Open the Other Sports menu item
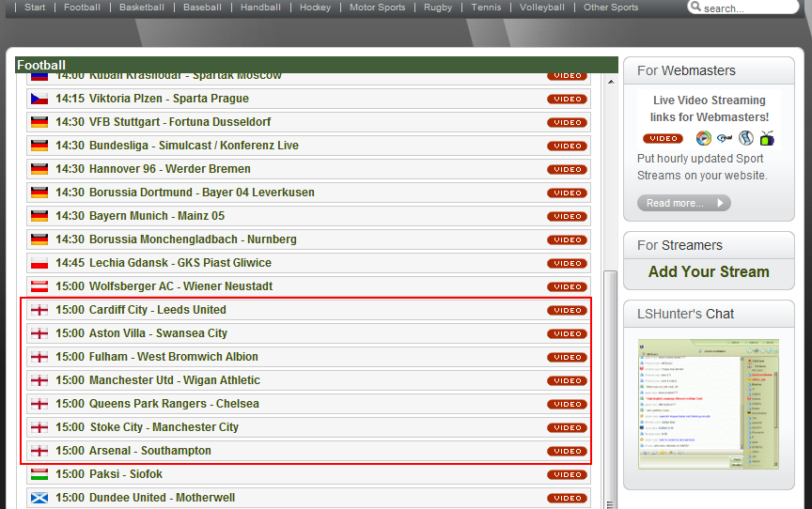The width and height of the screenshot is (812, 509). 611,8
